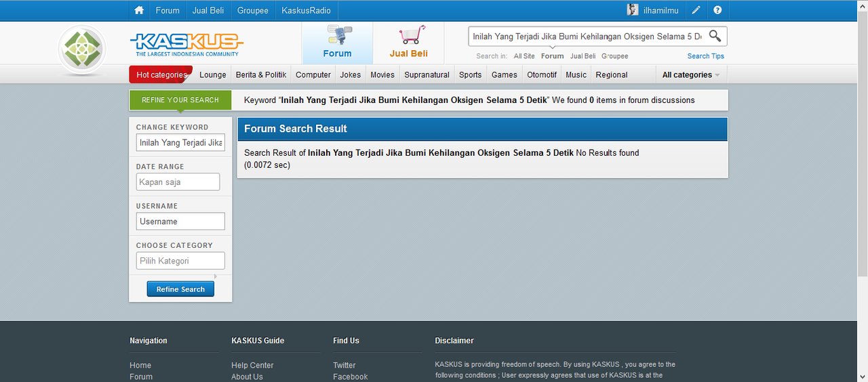Select All Site search scope
868x382 pixels.
coord(524,56)
